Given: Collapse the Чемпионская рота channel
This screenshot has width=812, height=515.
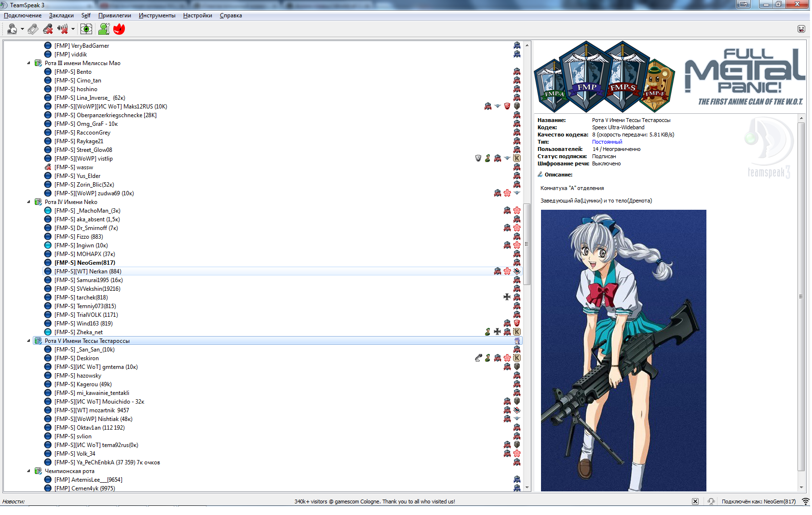Looking at the screenshot, I should (x=28, y=471).
